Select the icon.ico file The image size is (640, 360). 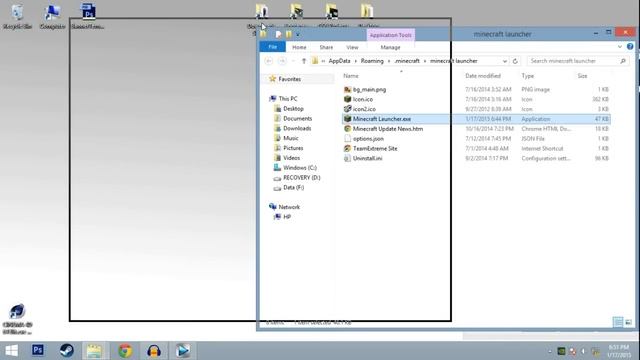pyautogui.click(x=362, y=99)
